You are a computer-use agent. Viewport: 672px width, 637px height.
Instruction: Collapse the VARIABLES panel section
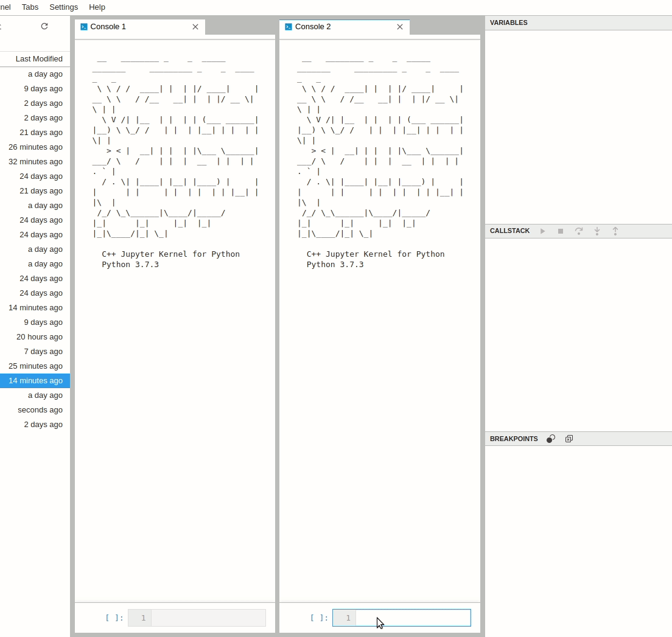tap(508, 23)
